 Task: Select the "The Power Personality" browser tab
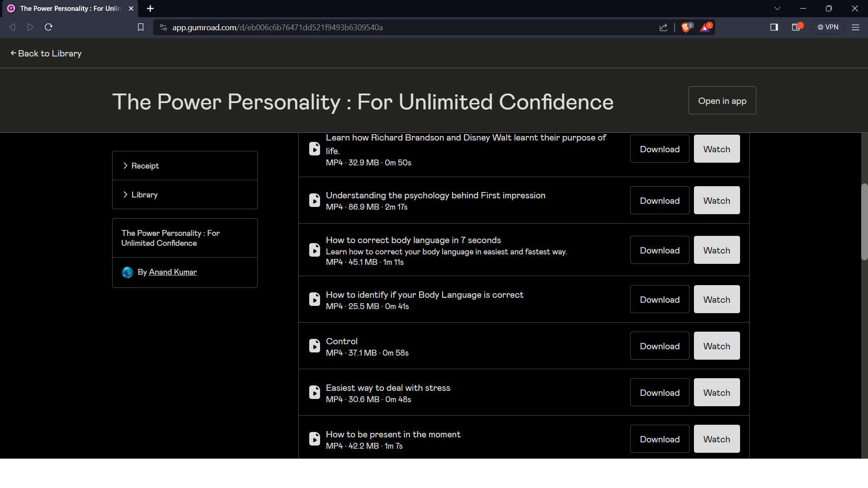68,8
